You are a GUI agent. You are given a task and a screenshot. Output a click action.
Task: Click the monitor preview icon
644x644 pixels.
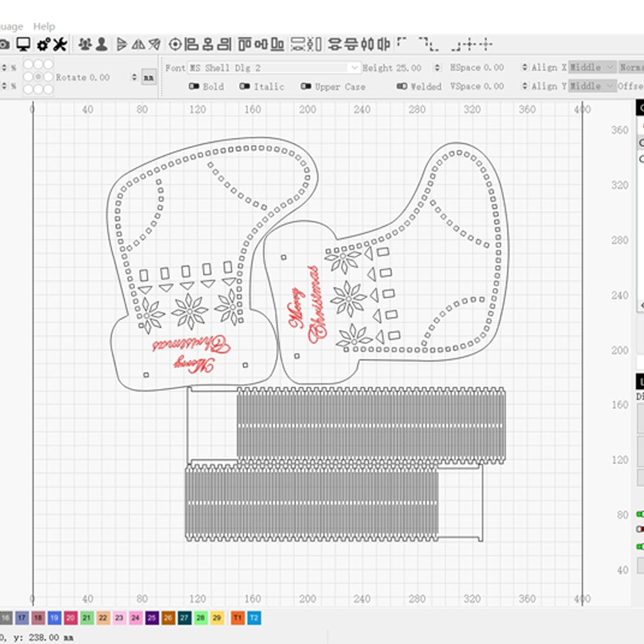coord(24,44)
